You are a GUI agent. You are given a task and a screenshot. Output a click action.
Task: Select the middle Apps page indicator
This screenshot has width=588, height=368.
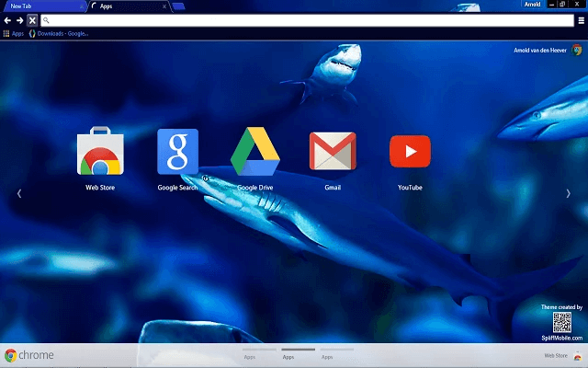(x=288, y=355)
